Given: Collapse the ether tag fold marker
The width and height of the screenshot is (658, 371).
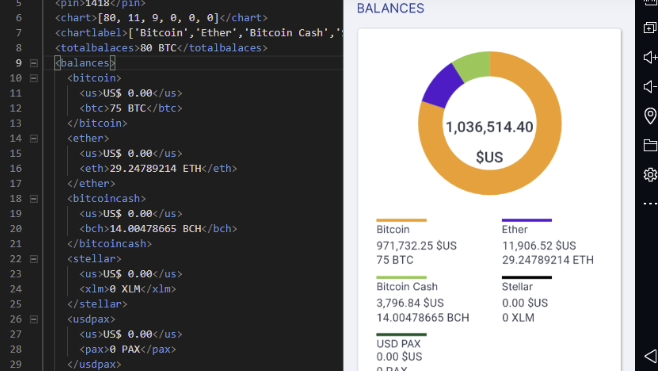Looking at the screenshot, I should tap(34, 138).
